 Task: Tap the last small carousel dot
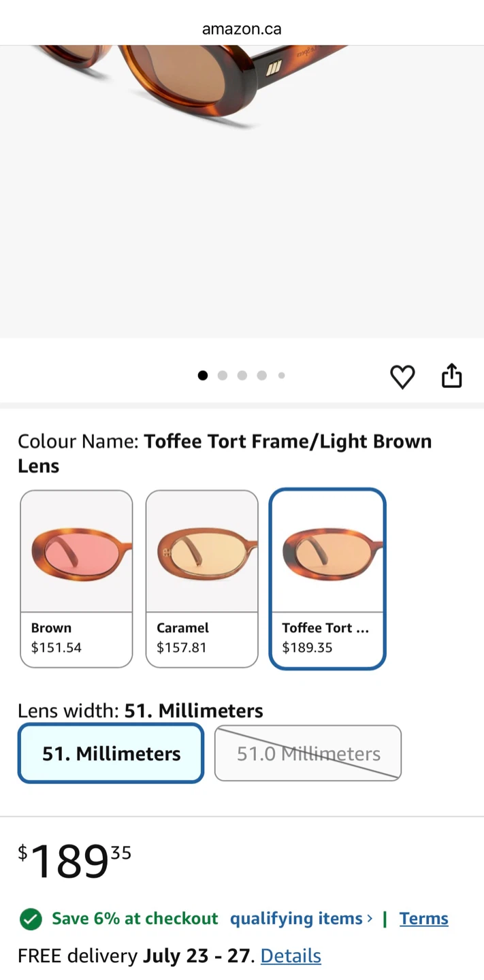click(x=281, y=376)
